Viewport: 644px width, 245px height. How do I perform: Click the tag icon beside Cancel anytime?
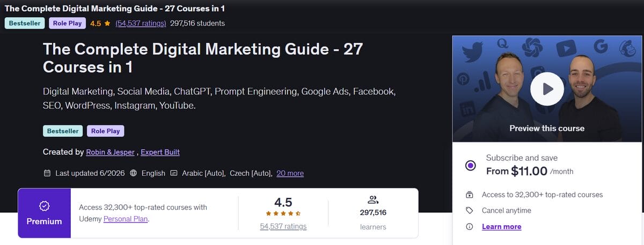click(470, 210)
